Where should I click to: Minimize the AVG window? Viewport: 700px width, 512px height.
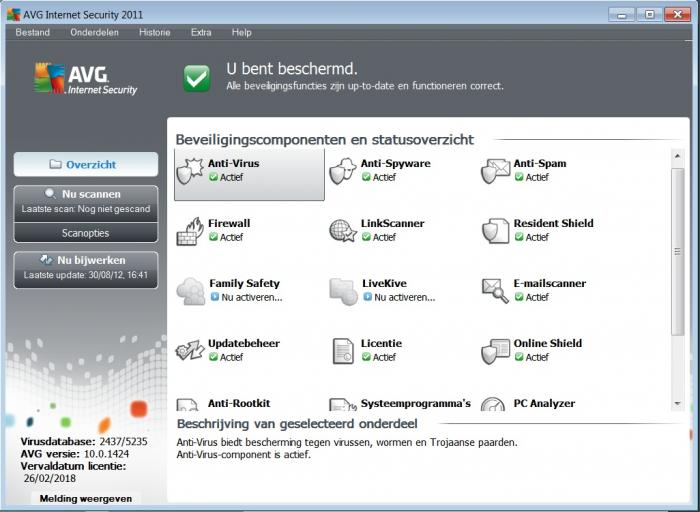point(621,15)
